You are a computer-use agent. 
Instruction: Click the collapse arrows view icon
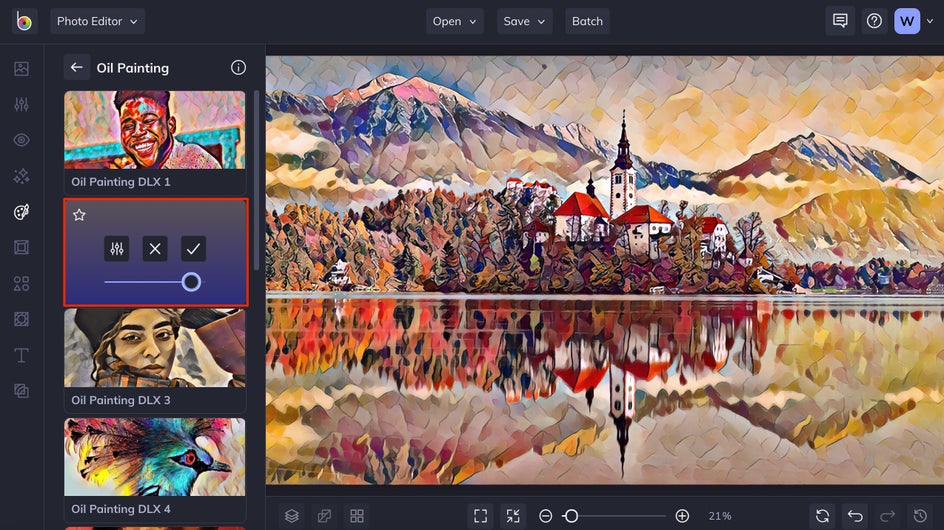513,516
